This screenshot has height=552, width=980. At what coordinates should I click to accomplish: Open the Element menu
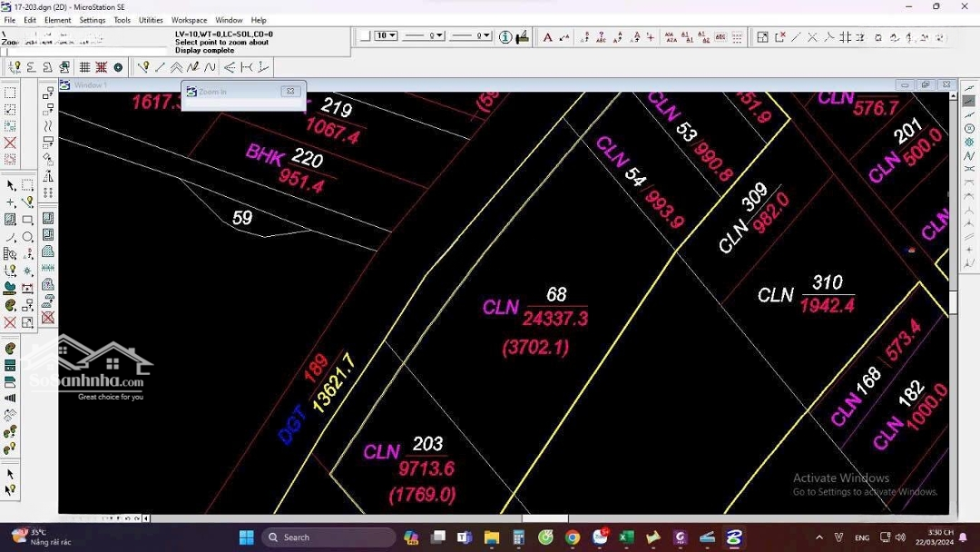coord(57,20)
